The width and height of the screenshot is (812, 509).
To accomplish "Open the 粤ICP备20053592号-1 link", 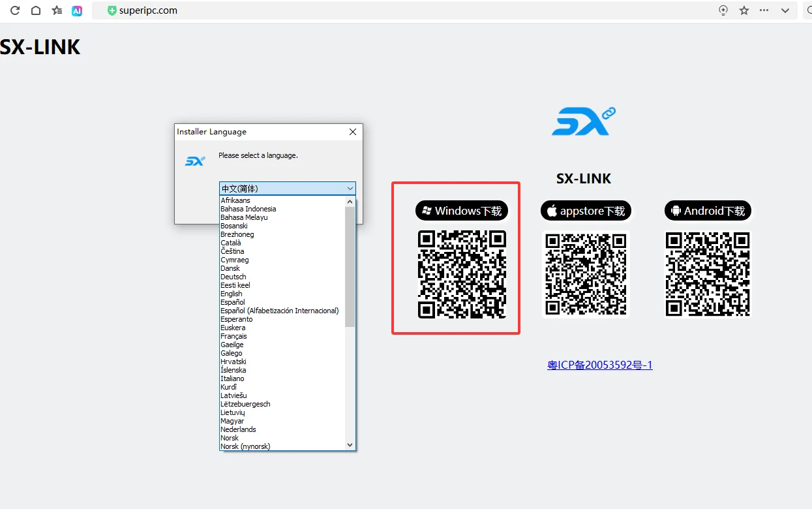I will 600,365.
